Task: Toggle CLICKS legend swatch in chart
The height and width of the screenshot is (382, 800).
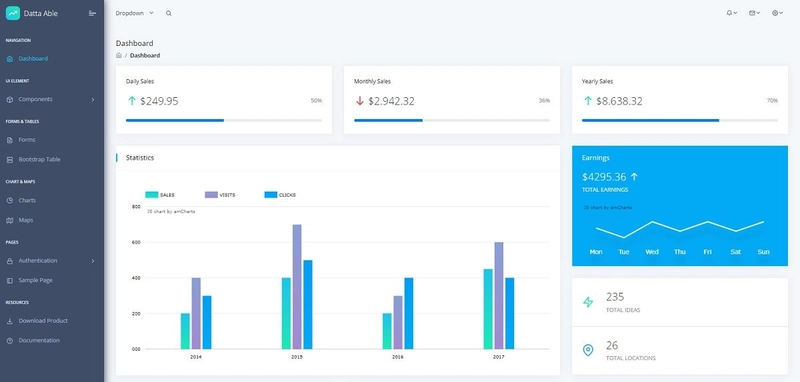Action: click(271, 195)
